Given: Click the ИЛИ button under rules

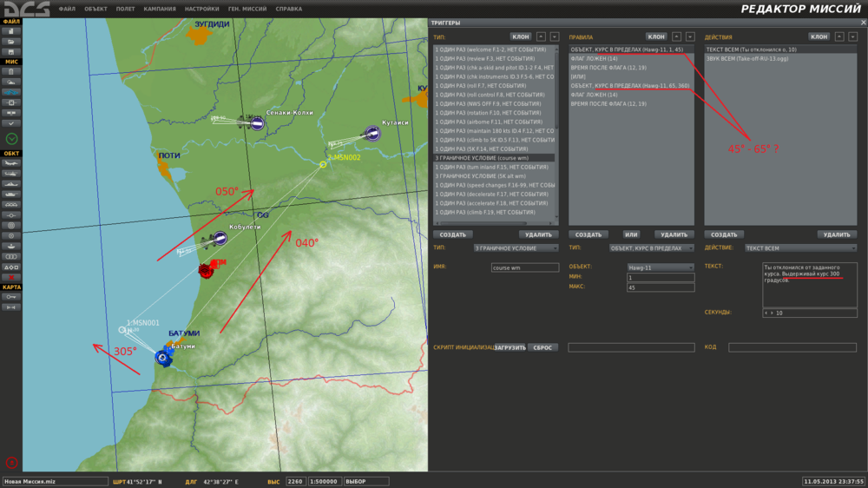Looking at the screenshot, I should (632, 234).
